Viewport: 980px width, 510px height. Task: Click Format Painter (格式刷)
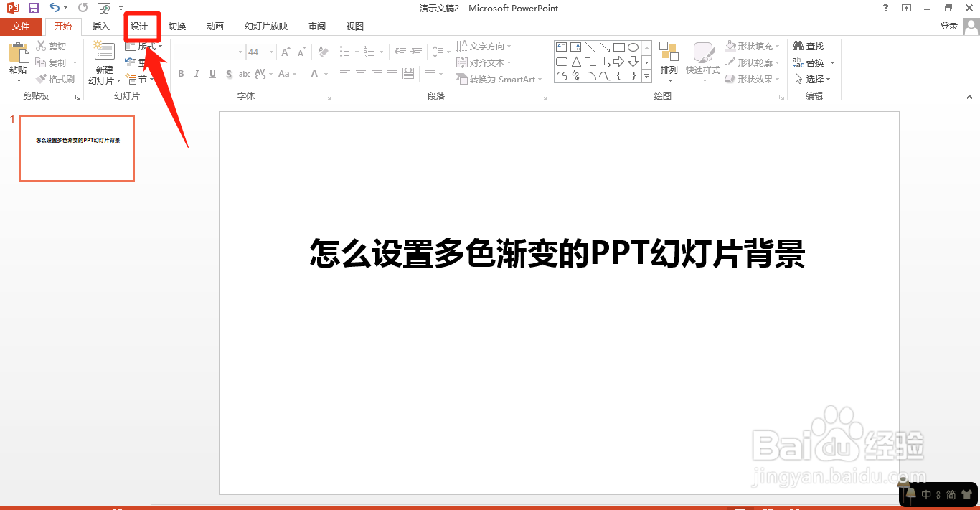[x=55, y=79]
